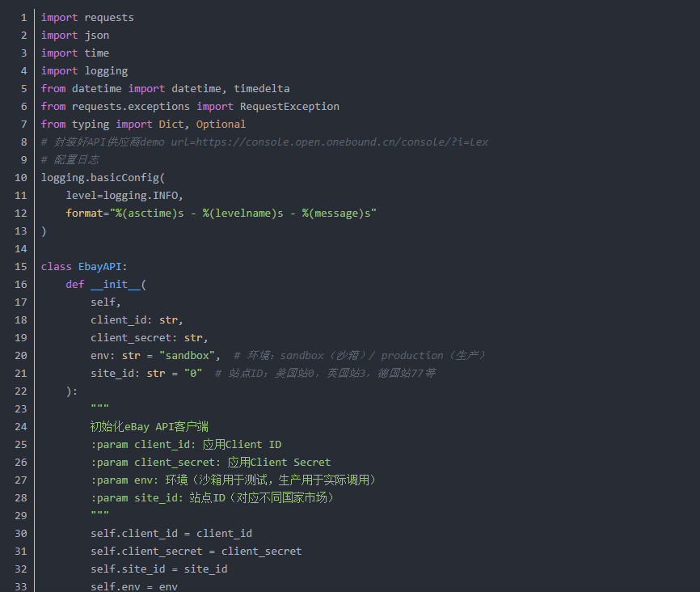This screenshot has width=700, height=592.
Task: Click the word timedelta on line 5
Action: coord(262,89)
